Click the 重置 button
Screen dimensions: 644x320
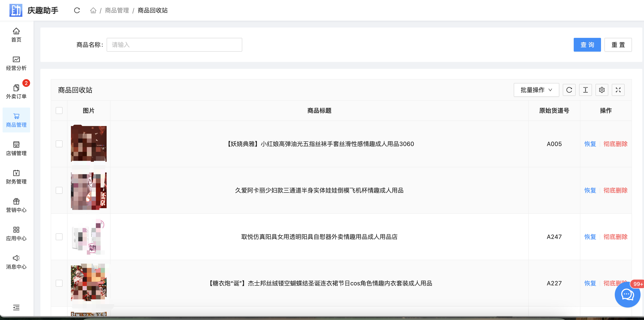[618, 45]
